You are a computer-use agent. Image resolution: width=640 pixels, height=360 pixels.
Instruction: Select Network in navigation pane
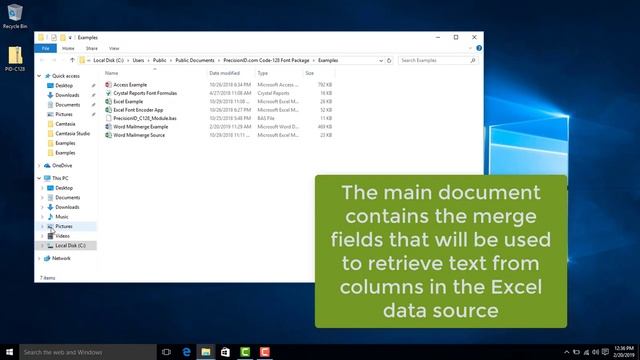(61, 258)
